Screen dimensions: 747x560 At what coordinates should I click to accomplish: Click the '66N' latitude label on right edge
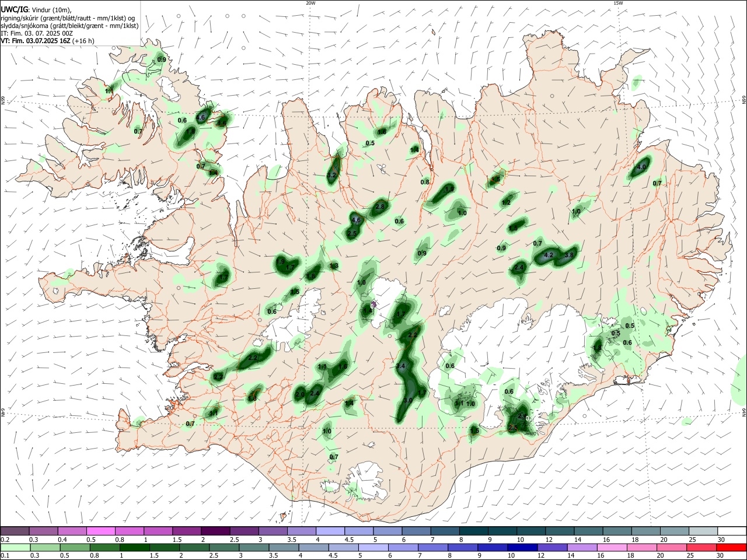click(x=744, y=100)
